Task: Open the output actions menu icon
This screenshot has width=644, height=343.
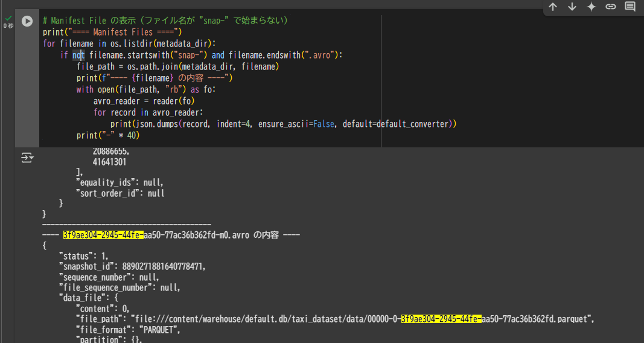Action: click(27, 158)
